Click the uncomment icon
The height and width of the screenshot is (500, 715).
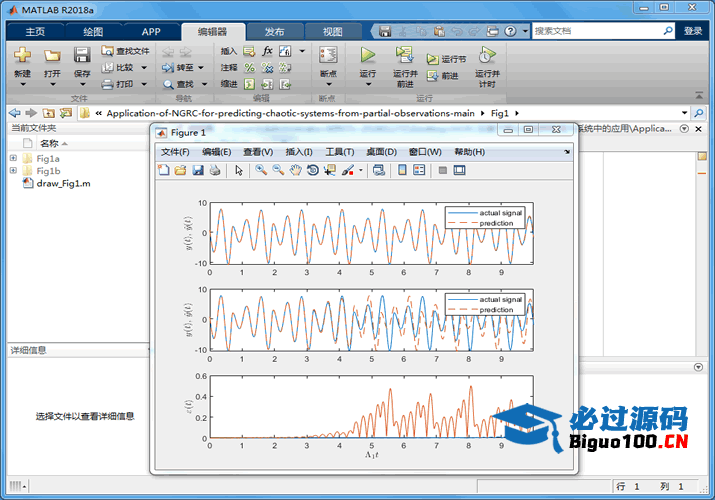pos(267,67)
